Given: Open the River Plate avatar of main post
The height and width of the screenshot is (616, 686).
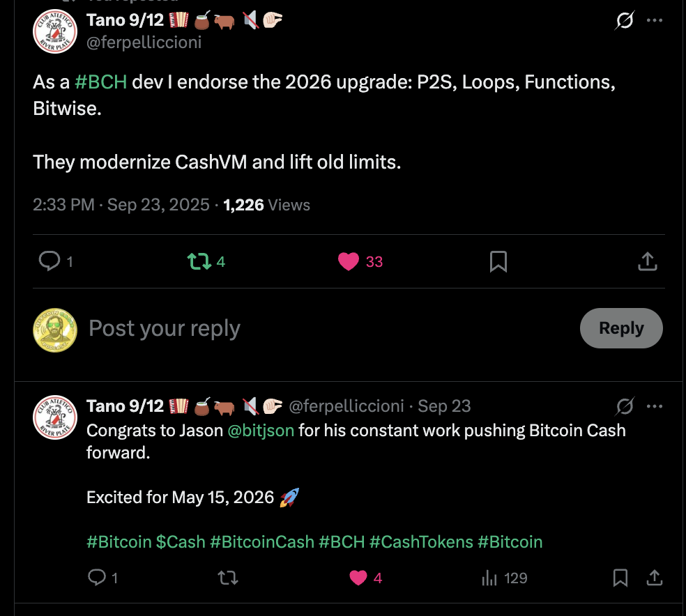Looking at the screenshot, I should tap(54, 32).
